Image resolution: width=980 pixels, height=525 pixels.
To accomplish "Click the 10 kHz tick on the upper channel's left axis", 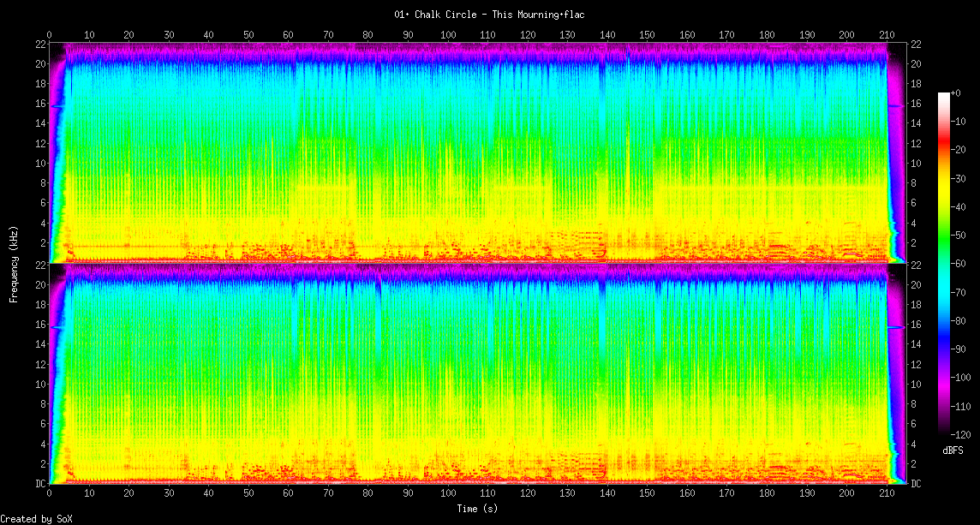I will 40,163.
